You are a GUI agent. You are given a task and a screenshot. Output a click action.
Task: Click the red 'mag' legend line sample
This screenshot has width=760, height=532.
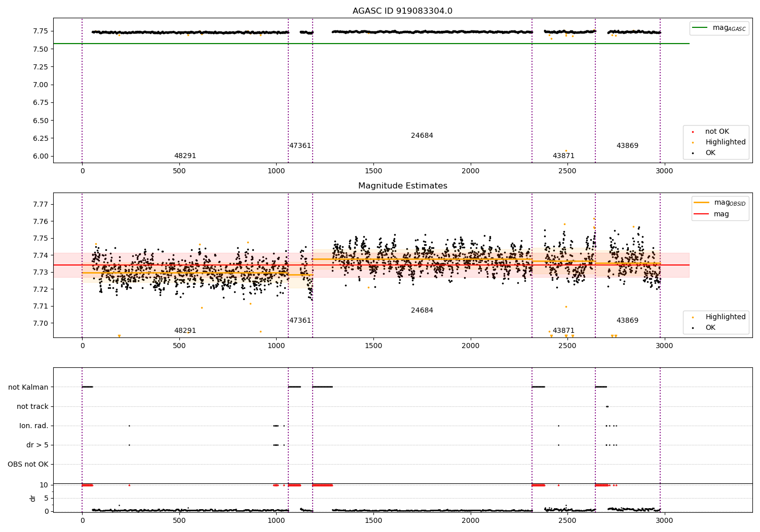pos(702,214)
